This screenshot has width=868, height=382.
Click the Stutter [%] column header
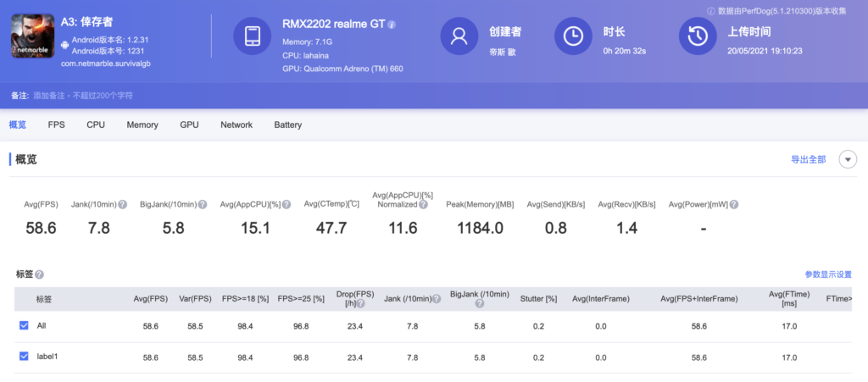(x=538, y=299)
